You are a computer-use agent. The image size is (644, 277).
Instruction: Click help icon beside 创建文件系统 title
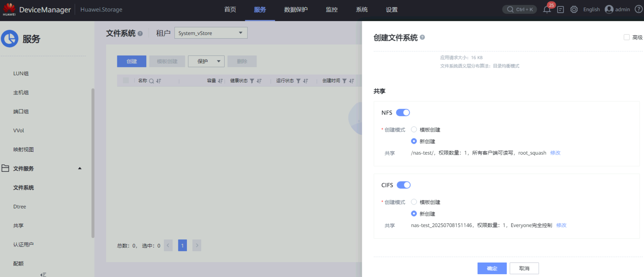(422, 37)
